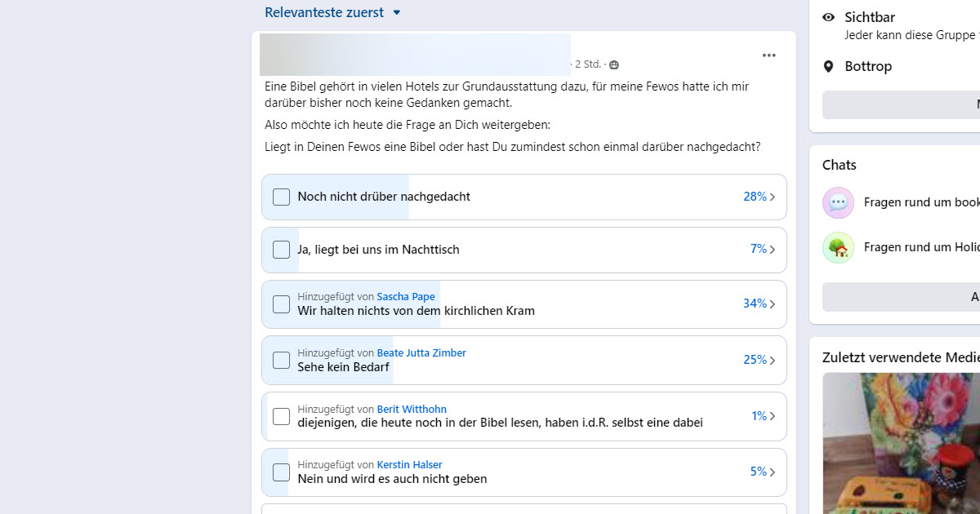Click the '2 Std.' post timestamp
The width and height of the screenshot is (980, 514).
tap(588, 64)
